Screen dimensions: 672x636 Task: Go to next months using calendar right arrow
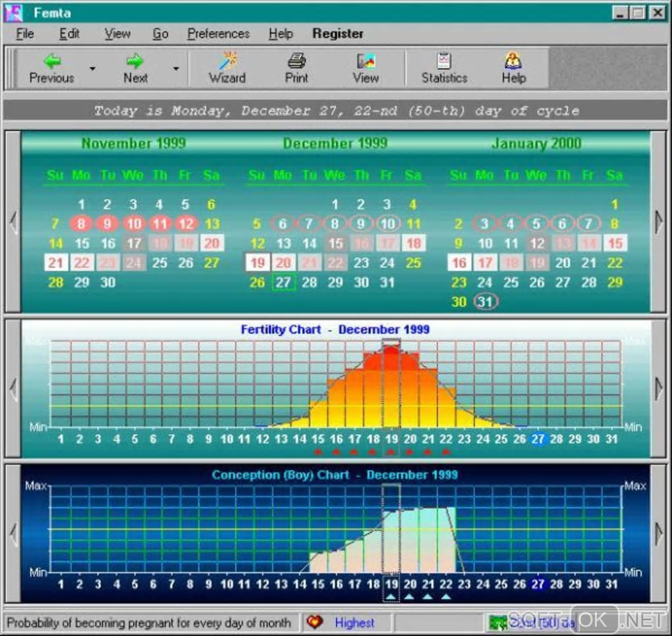(x=658, y=222)
